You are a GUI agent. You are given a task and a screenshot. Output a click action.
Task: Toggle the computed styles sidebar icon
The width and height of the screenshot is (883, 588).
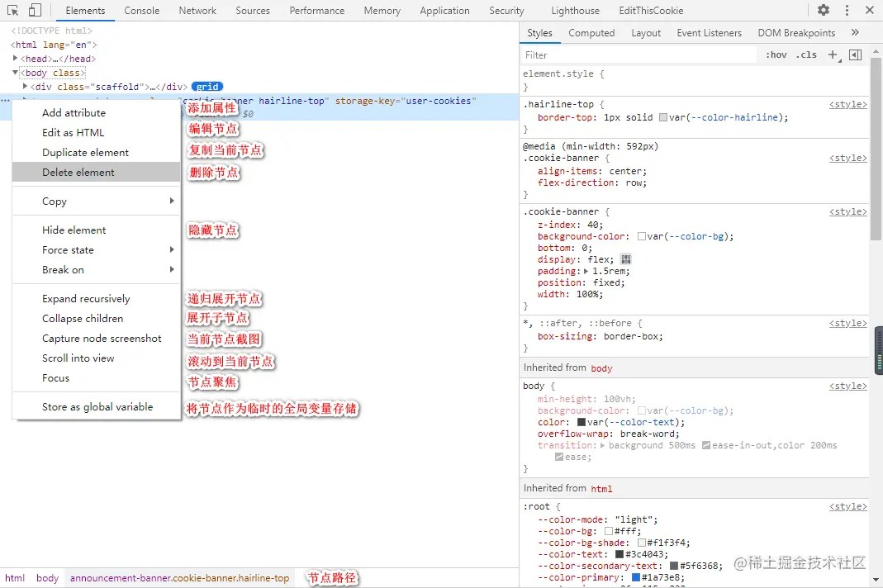coord(856,55)
